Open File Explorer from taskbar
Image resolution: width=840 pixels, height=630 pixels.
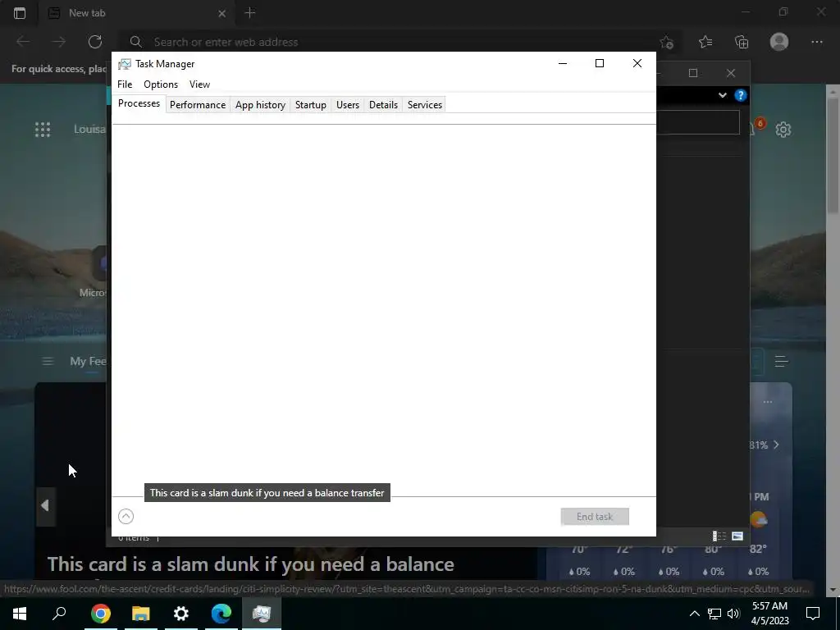click(141, 614)
